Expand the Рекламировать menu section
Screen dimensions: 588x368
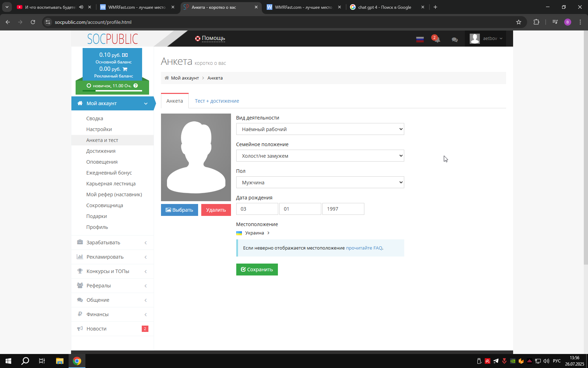pos(112,257)
